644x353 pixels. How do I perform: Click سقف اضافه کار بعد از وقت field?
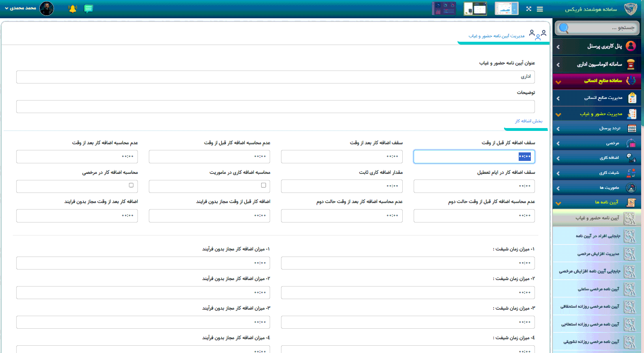[341, 156]
